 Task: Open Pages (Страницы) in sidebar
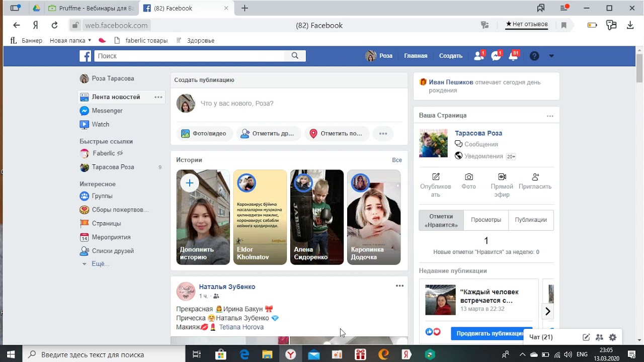tap(106, 223)
